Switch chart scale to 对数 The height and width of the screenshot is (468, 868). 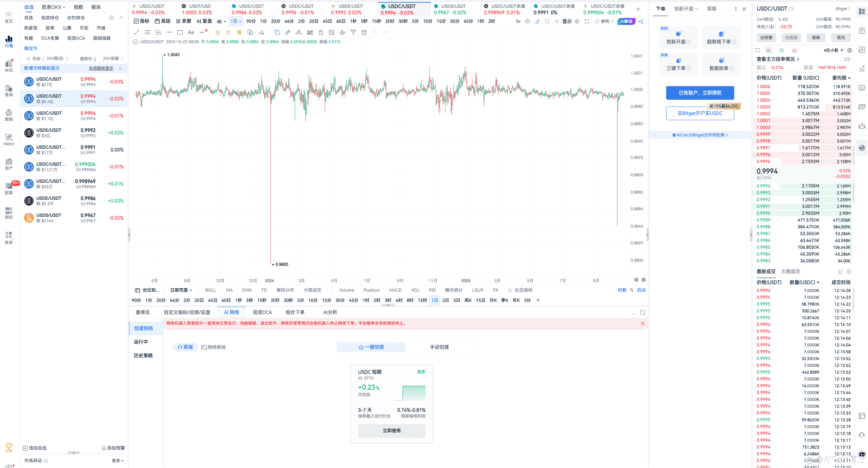(x=622, y=290)
